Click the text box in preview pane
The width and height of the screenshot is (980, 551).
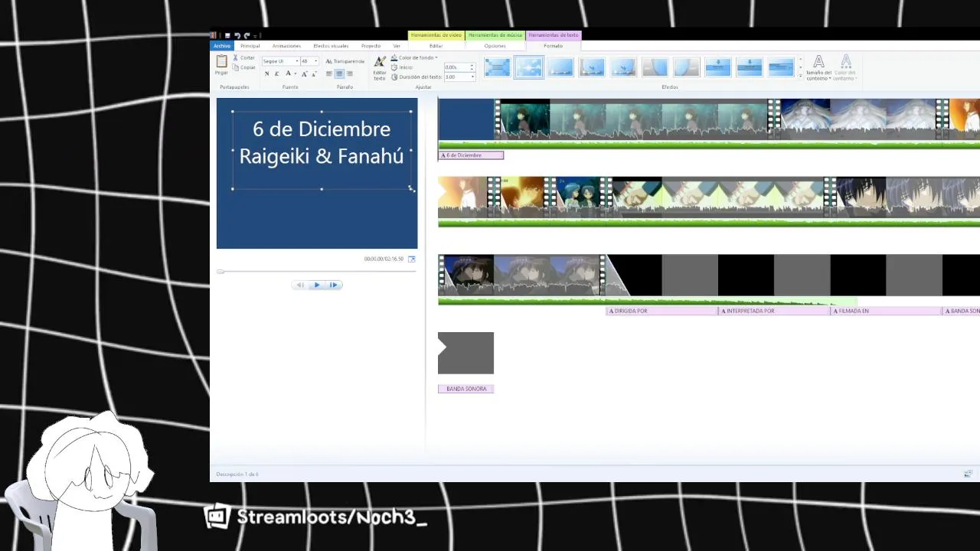322,150
